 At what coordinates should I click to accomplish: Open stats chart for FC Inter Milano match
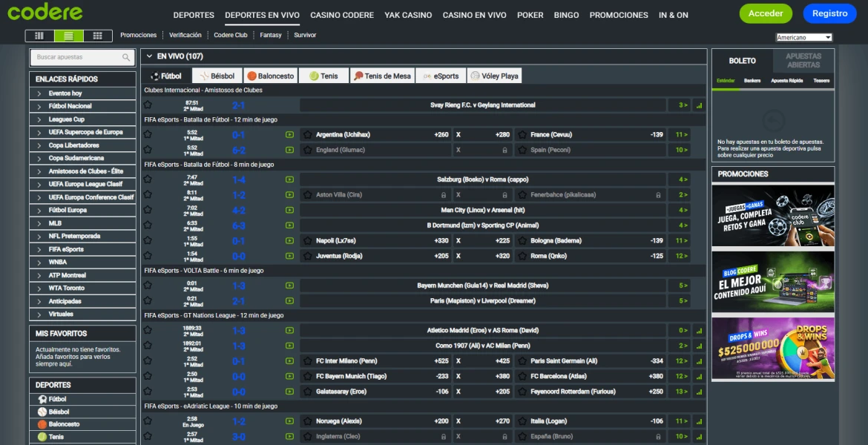[699, 361]
